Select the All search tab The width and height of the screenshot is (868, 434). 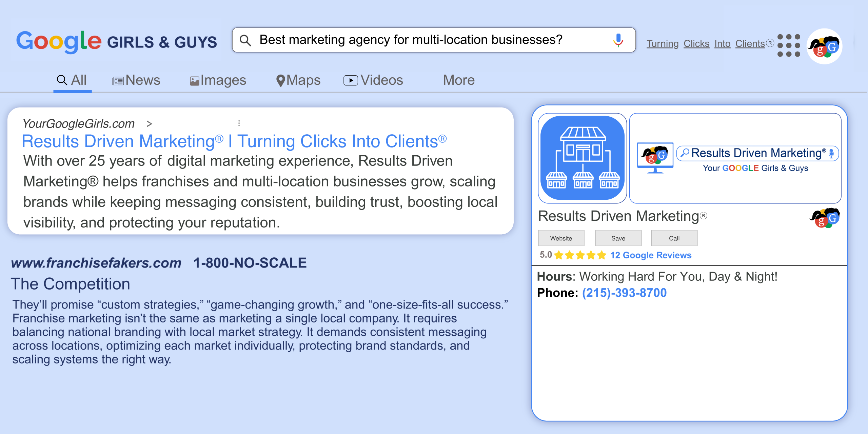coord(72,80)
